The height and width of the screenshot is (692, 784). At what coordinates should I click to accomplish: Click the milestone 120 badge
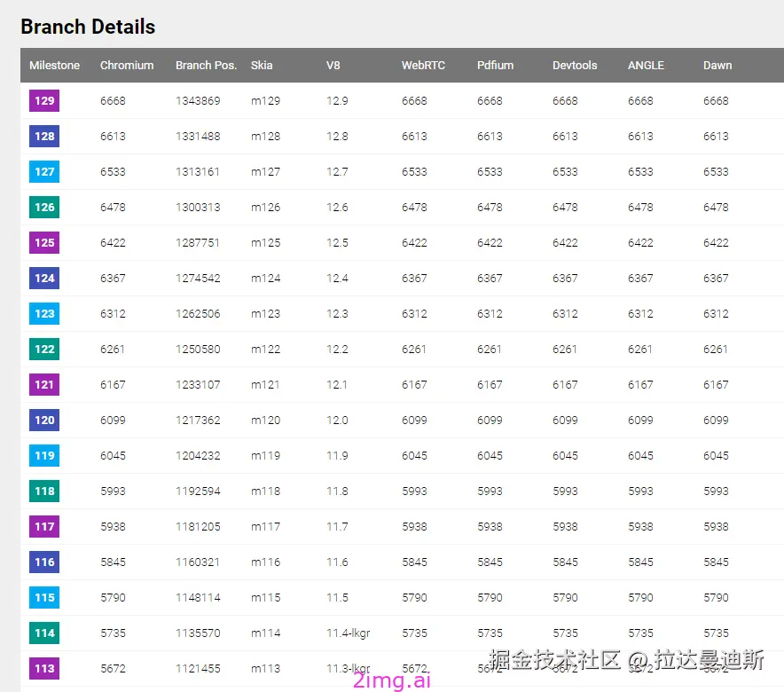point(44,420)
